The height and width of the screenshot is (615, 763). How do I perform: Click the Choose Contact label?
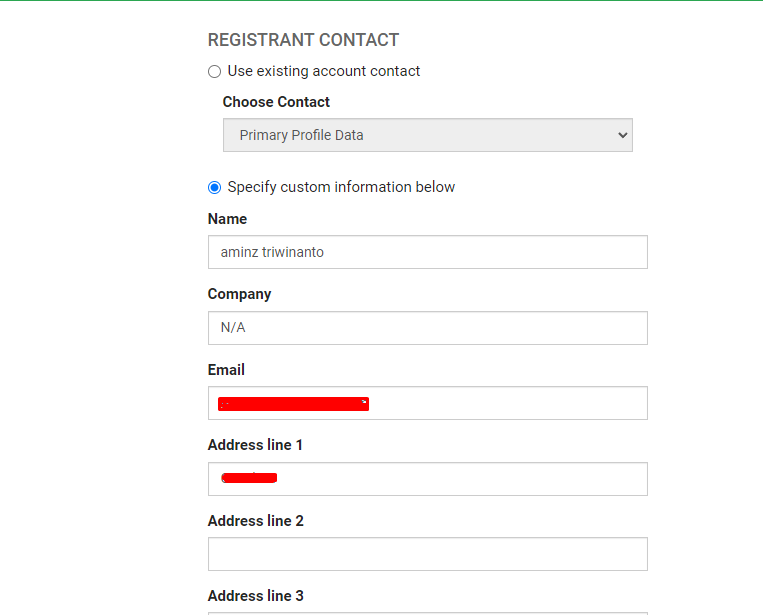pos(276,102)
